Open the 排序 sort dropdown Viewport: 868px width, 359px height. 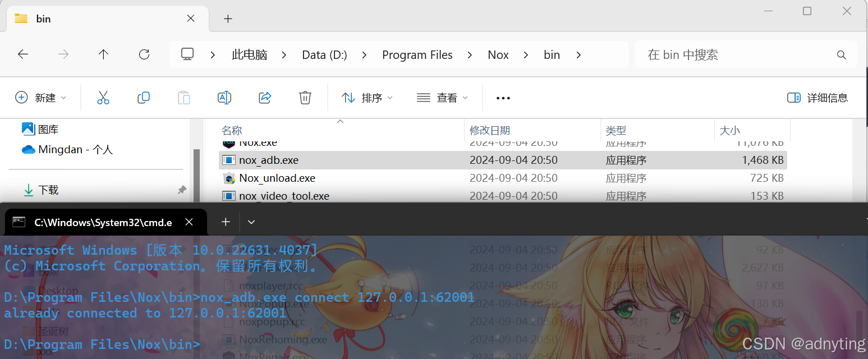(x=368, y=98)
